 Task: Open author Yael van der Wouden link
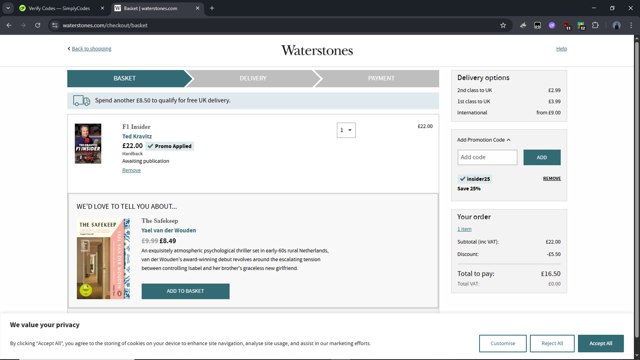click(x=169, y=230)
